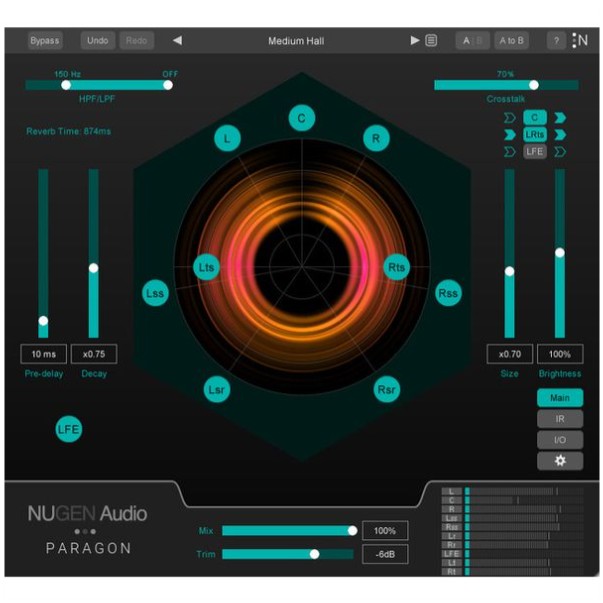This screenshot has height=603, width=603.
Task: Click the orange reverb ring visualization
Action: pyautogui.click(x=302, y=266)
